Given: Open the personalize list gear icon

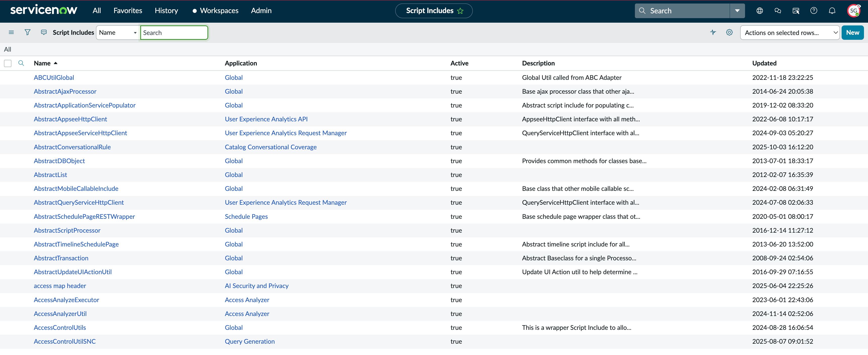Looking at the screenshot, I should [729, 32].
